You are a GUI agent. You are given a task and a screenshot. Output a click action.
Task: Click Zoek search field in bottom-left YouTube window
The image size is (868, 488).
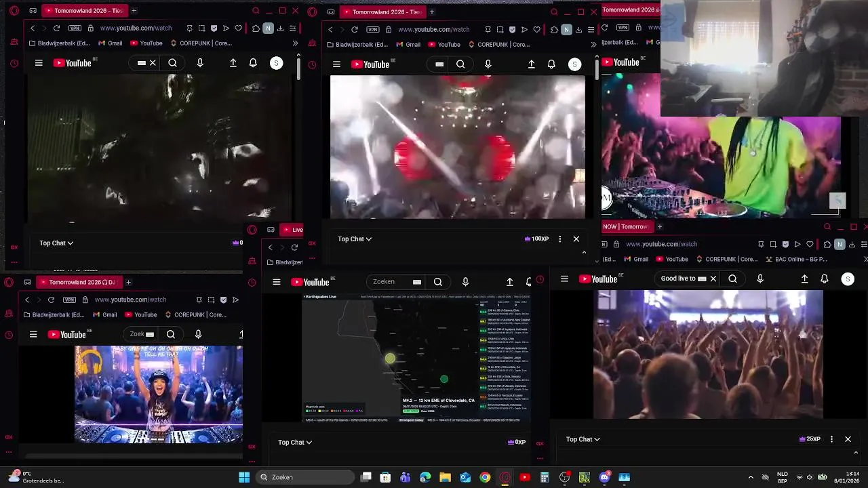point(142,334)
